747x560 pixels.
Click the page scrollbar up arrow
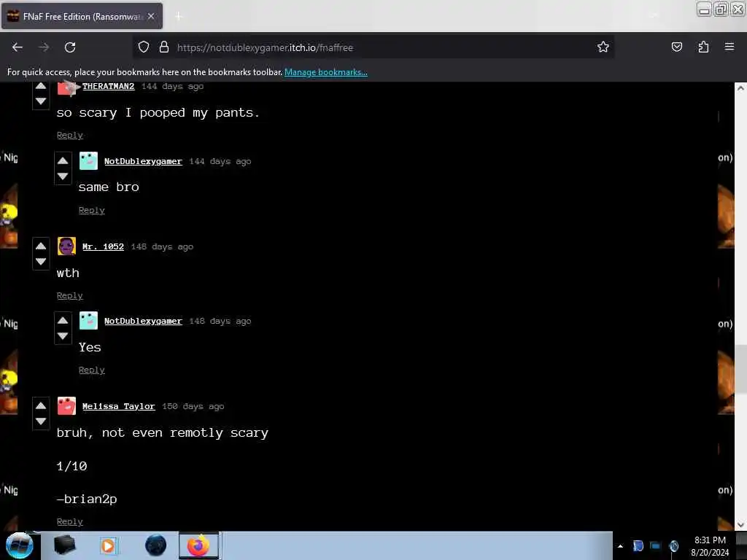(x=740, y=88)
